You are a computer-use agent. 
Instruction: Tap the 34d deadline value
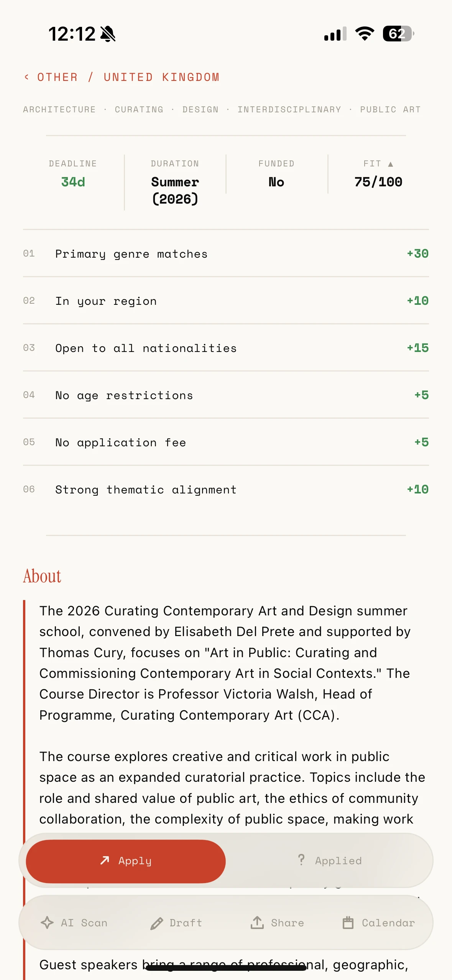pos(73,182)
